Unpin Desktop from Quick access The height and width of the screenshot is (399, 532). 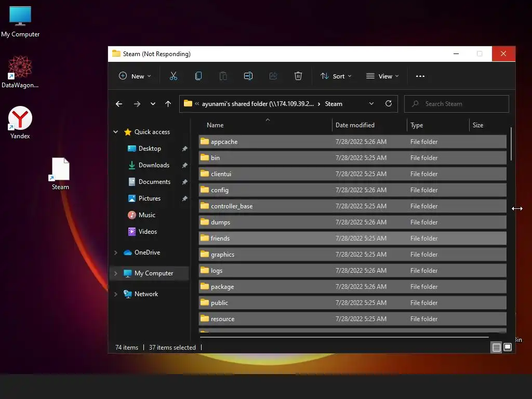point(184,149)
